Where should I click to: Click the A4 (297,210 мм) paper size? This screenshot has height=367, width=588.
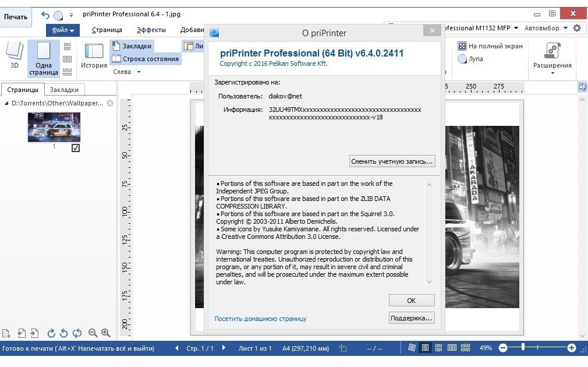click(x=305, y=348)
